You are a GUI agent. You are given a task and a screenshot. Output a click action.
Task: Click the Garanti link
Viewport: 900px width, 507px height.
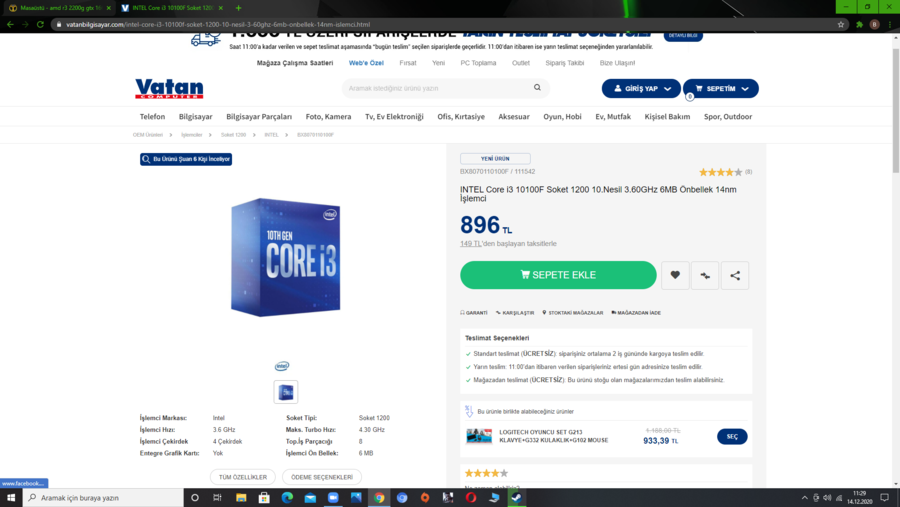point(474,313)
